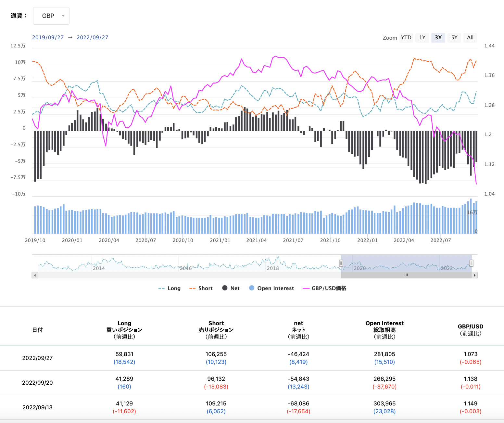Toggle GBP/USD価格 legend item
504x423 pixels.
[x=324, y=288]
